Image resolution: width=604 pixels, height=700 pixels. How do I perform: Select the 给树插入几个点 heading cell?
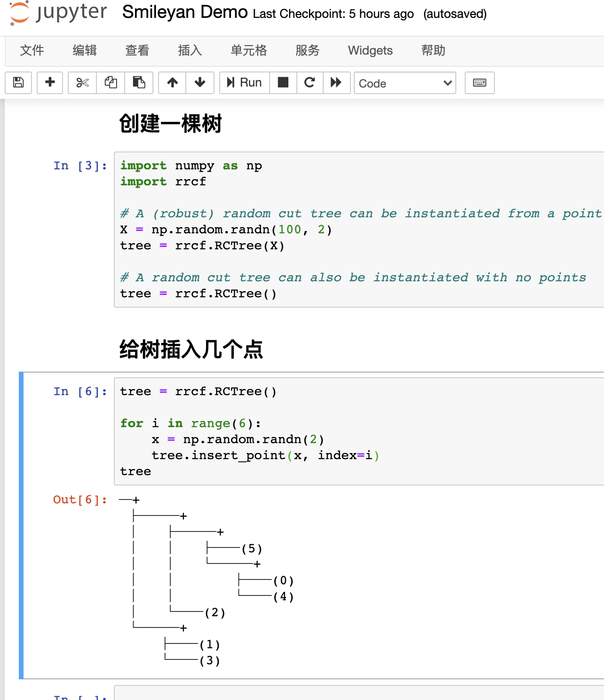pos(191,350)
